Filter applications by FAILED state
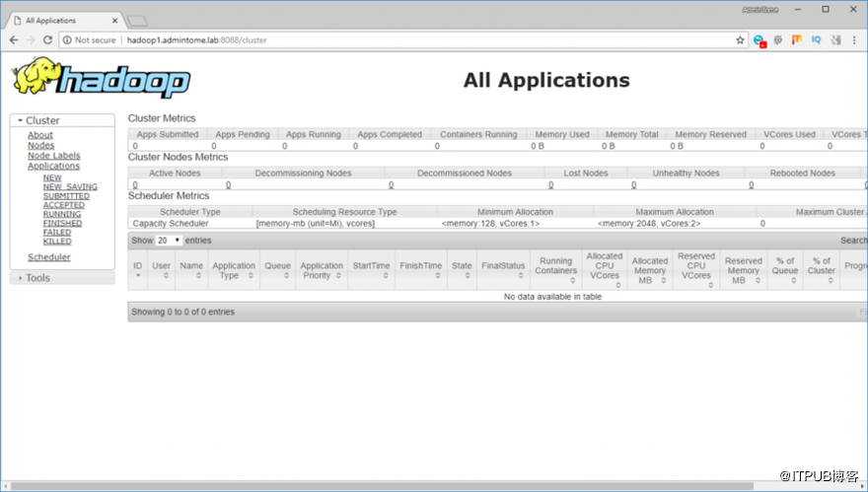 [57, 233]
